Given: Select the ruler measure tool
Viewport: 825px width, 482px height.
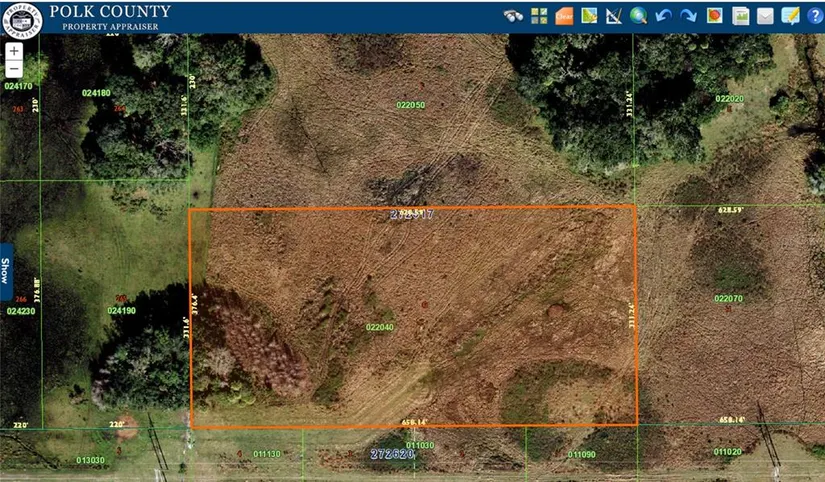Looking at the screenshot, I should (614, 16).
